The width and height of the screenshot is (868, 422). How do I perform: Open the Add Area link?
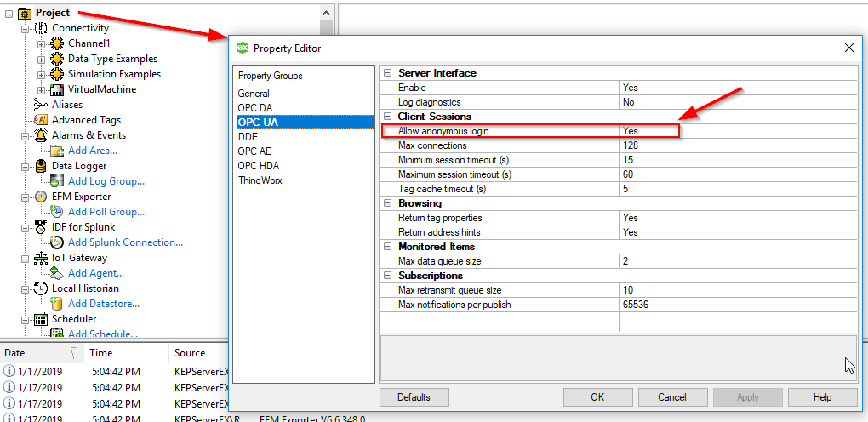point(93,151)
